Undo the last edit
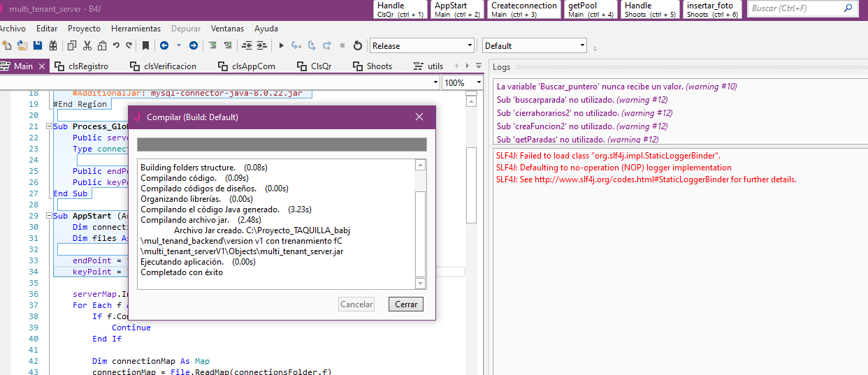Image resolution: width=868 pixels, height=375 pixels. [117, 45]
